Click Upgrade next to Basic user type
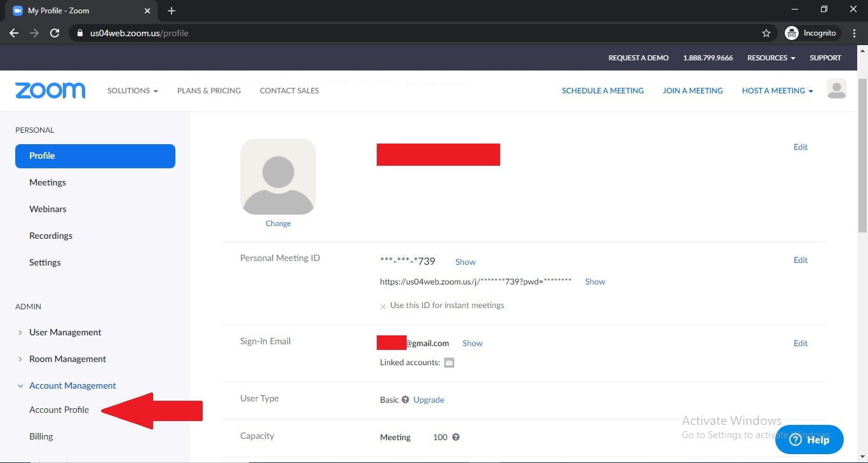The width and height of the screenshot is (868, 463). (428, 400)
